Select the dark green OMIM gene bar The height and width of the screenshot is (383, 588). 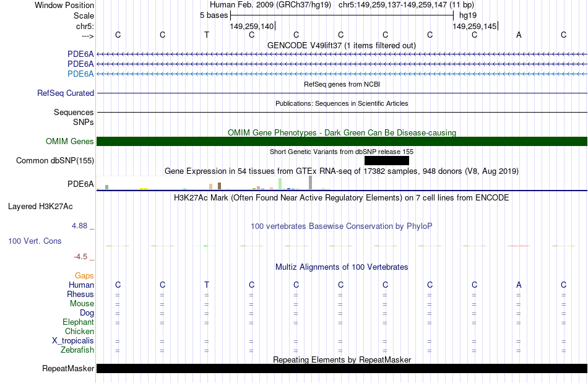tap(342, 141)
